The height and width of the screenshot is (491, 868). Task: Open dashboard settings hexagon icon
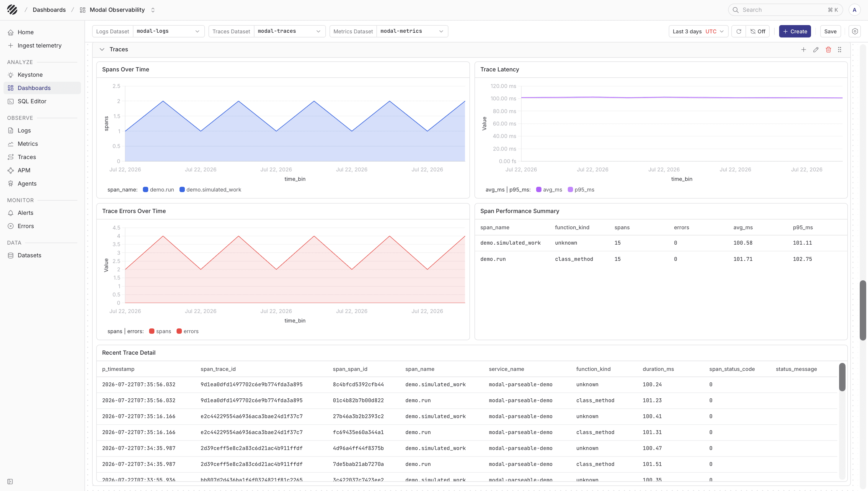click(x=855, y=31)
